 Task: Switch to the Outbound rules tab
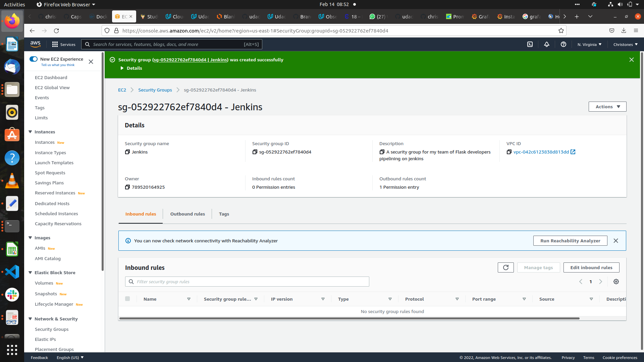pyautogui.click(x=187, y=214)
